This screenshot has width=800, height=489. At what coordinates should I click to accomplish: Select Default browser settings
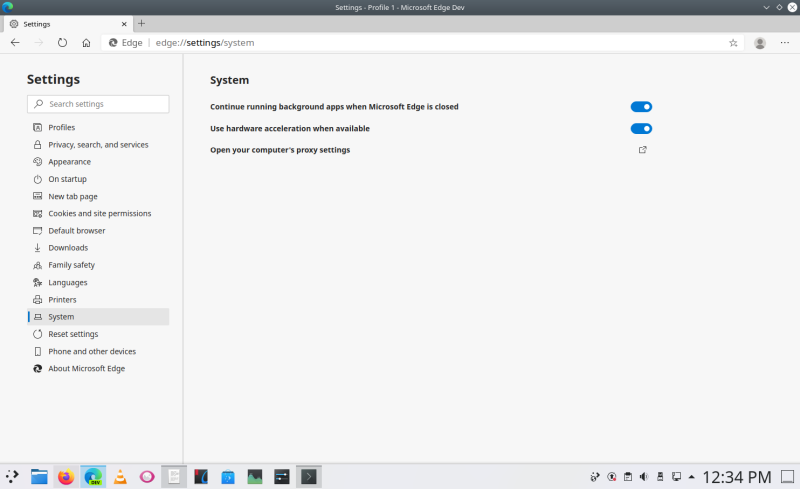[x=98, y=231]
